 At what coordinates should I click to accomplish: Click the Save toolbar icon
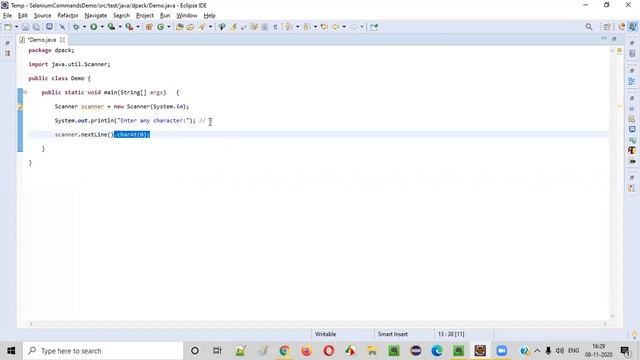click(25, 27)
